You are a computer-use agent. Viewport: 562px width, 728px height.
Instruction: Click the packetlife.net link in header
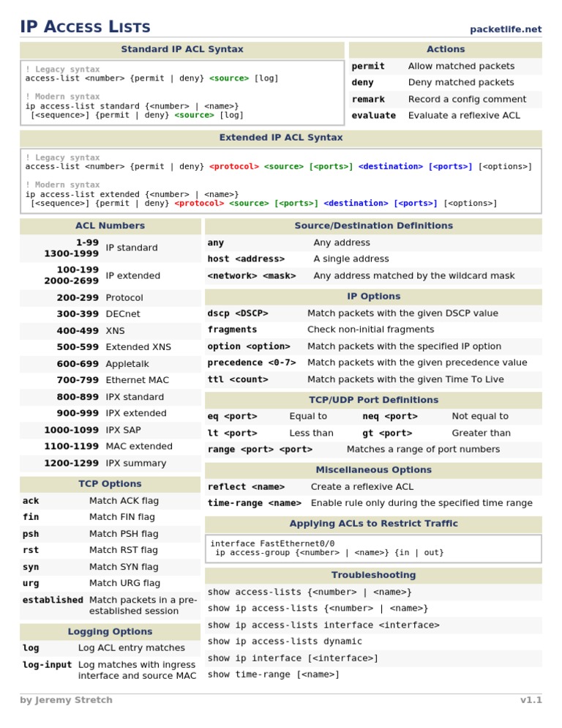point(506,29)
